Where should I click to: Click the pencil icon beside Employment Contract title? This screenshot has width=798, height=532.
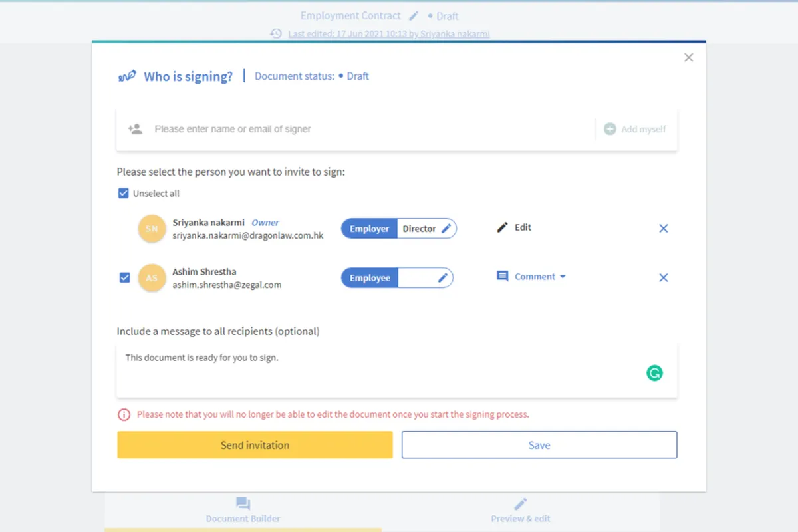pos(414,15)
